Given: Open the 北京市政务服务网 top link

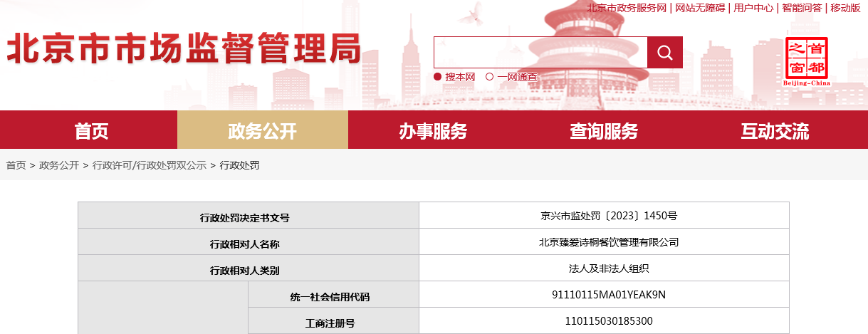Looking at the screenshot, I should click(x=627, y=8).
